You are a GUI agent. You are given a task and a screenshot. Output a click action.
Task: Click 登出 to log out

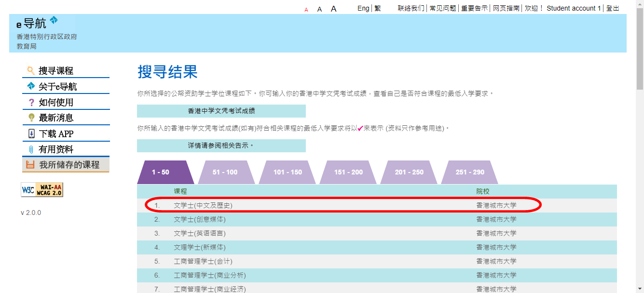click(613, 8)
